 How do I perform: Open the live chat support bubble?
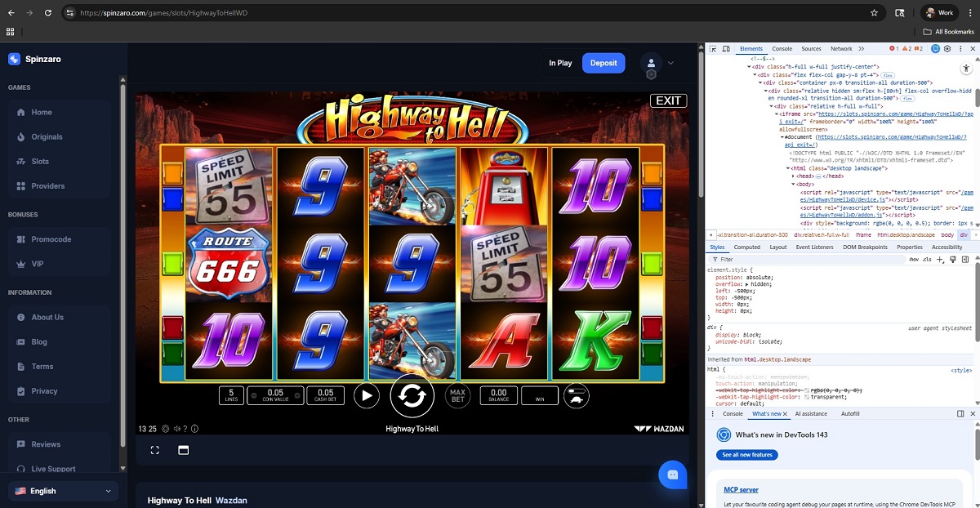pyautogui.click(x=672, y=475)
